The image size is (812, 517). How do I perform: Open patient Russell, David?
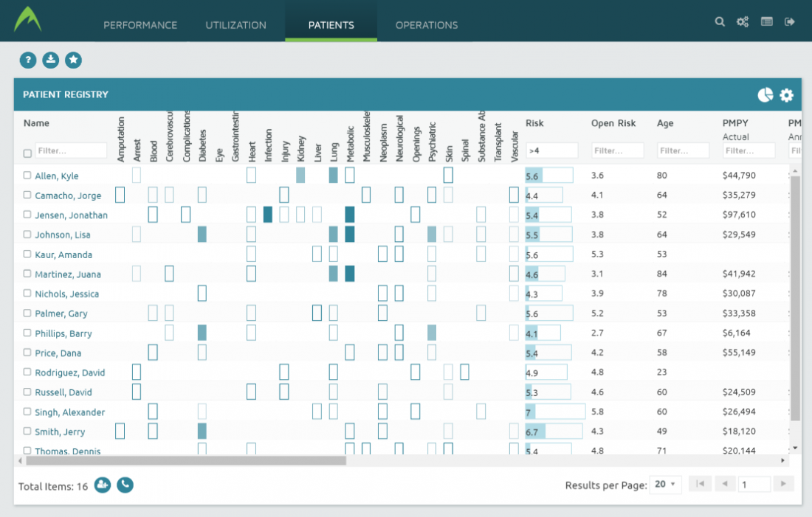[x=63, y=392]
